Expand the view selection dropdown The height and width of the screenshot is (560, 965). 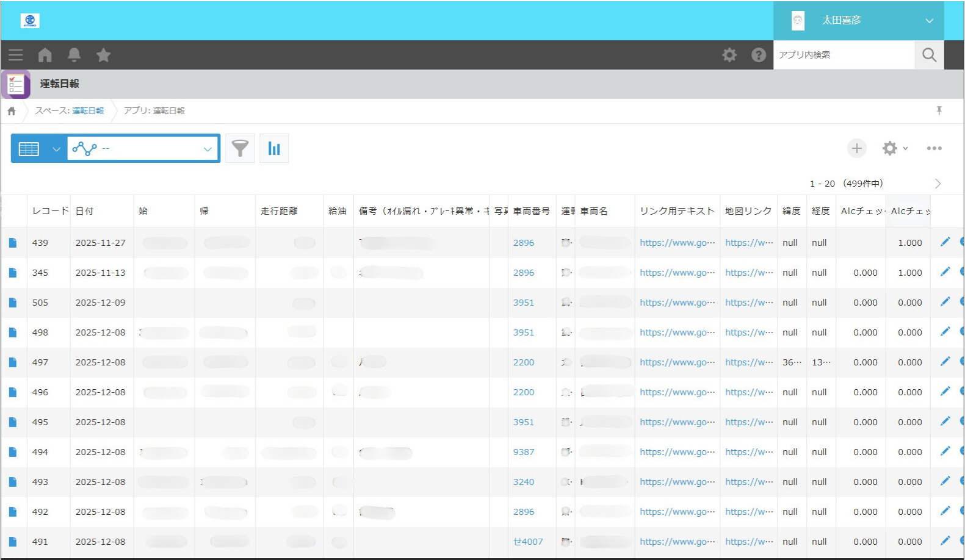(x=56, y=149)
